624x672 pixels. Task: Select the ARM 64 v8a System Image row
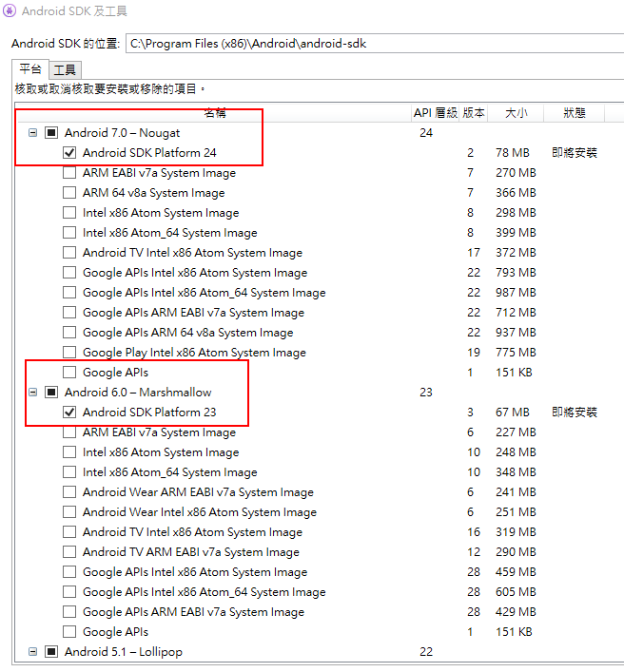point(320,192)
